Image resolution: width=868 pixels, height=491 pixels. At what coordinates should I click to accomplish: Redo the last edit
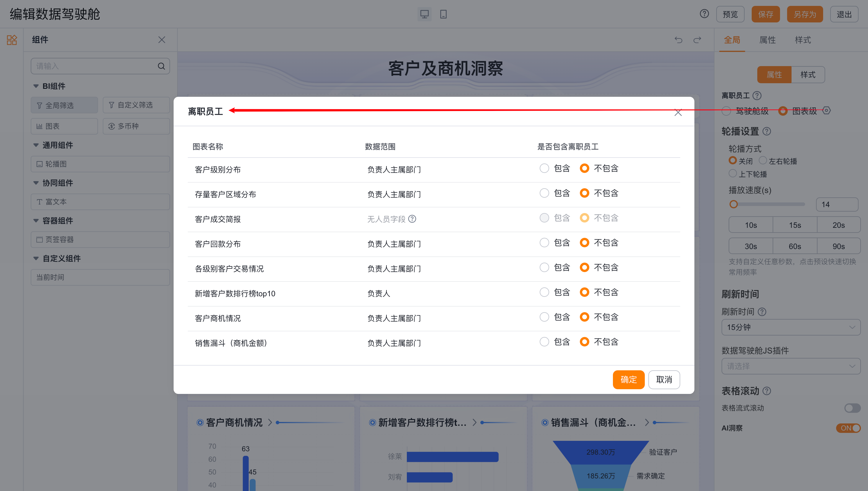[x=697, y=40]
